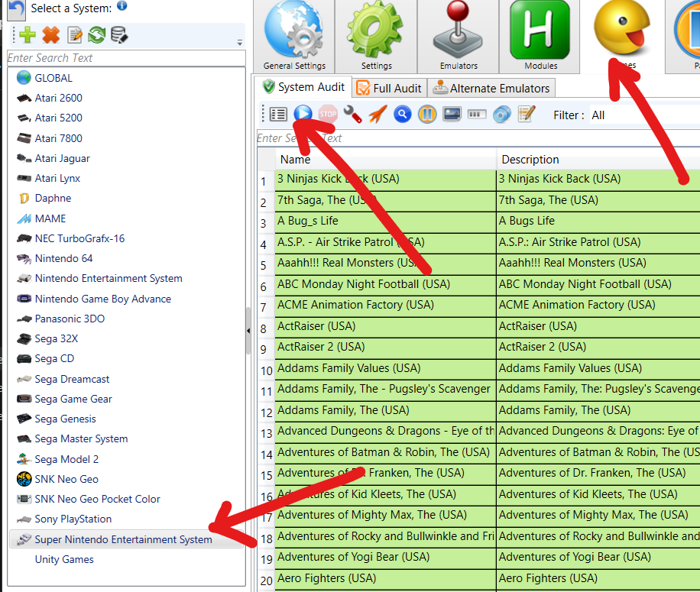
Task: Refresh systems with green circular arrows icon
Action: 96,35
